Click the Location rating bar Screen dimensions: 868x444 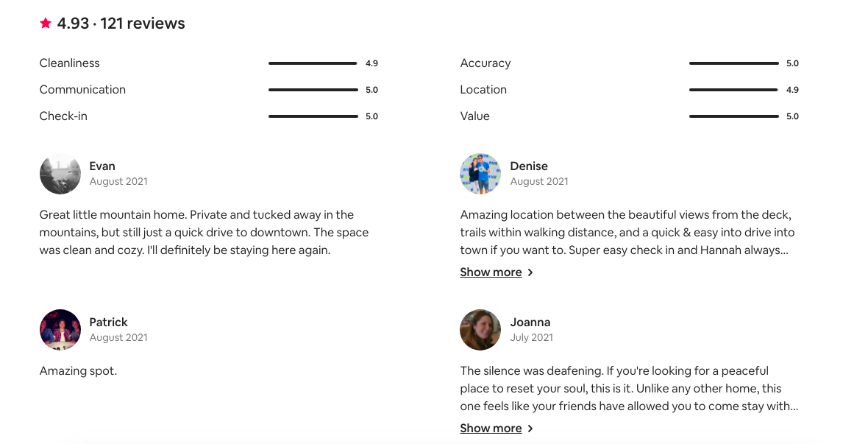click(734, 90)
